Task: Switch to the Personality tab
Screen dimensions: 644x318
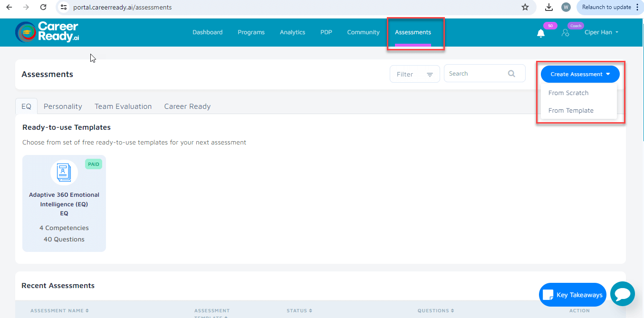Action: [x=63, y=106]
